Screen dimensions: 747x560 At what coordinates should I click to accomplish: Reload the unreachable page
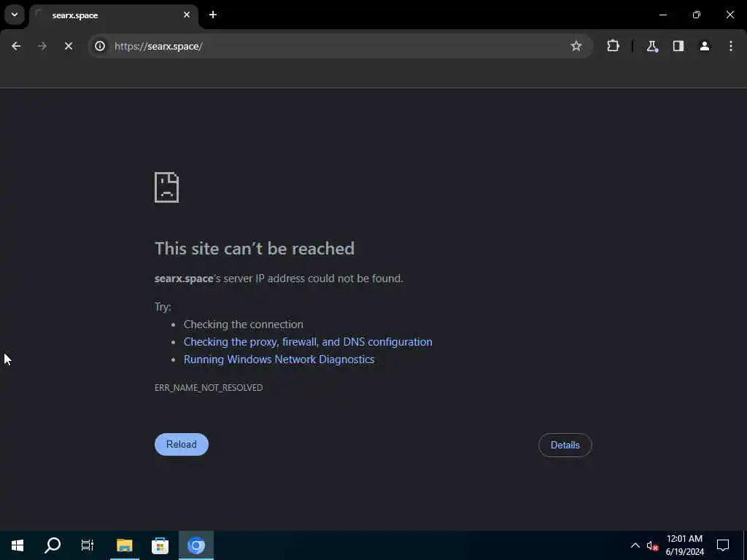point(182,444)
